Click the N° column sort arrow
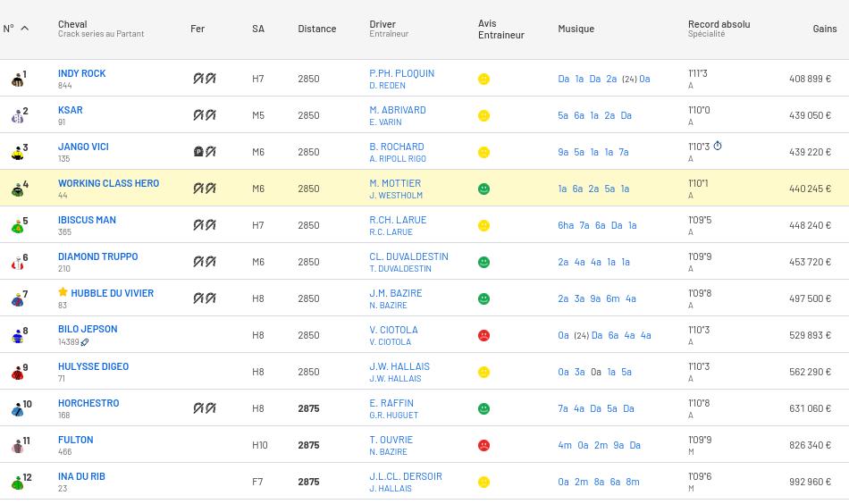 [x=24, y=29]
